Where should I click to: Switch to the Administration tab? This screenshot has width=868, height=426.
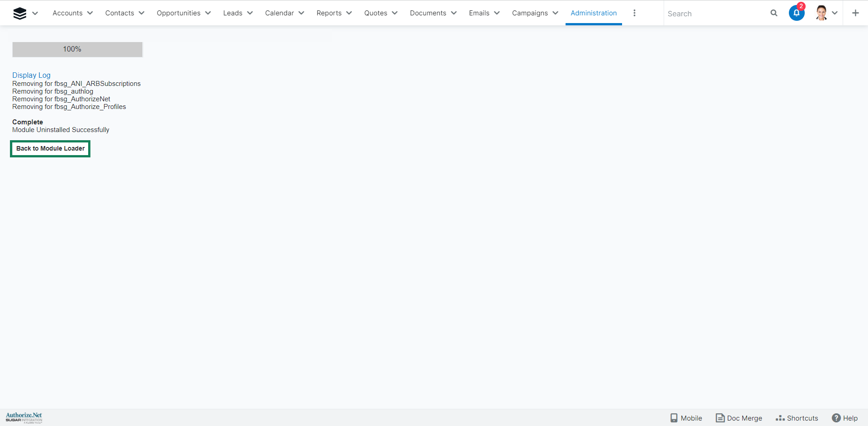pos(593,13)
